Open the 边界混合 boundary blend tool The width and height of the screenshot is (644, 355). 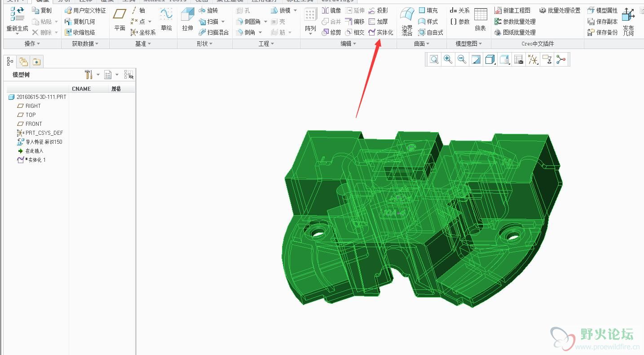pos(407,21)
